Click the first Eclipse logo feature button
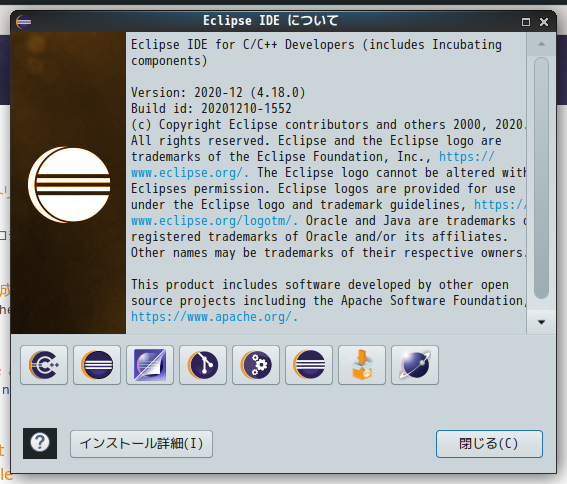This screenshot has width=567, height=484. tap(97, 365)
